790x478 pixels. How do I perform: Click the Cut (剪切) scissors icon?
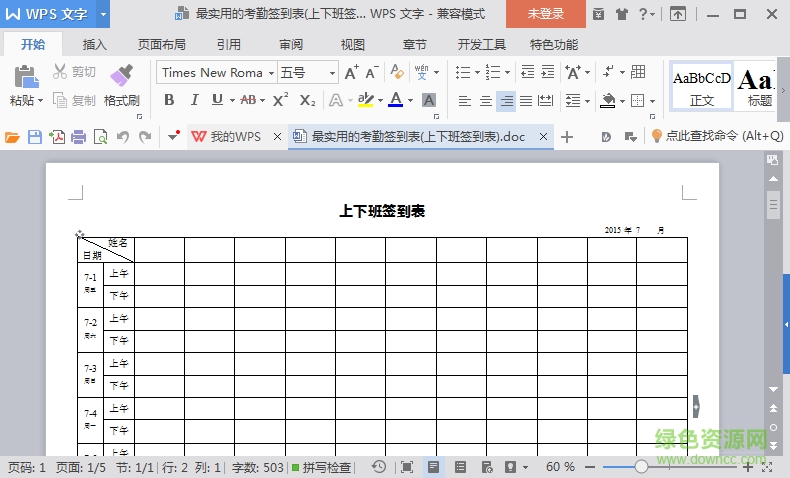click(x=60, y=72)
